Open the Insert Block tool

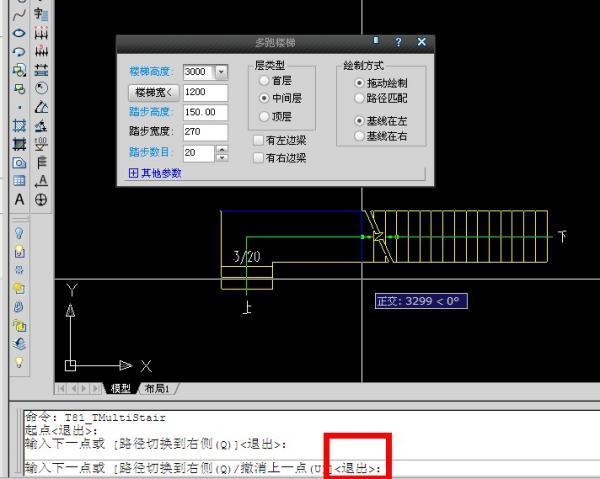coord(19,70)
